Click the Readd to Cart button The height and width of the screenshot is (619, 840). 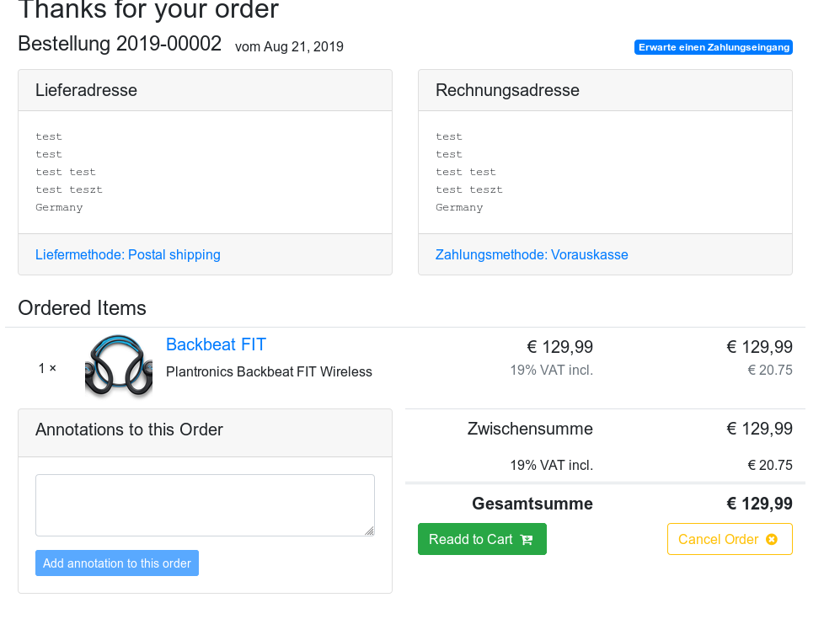point(482,539)
